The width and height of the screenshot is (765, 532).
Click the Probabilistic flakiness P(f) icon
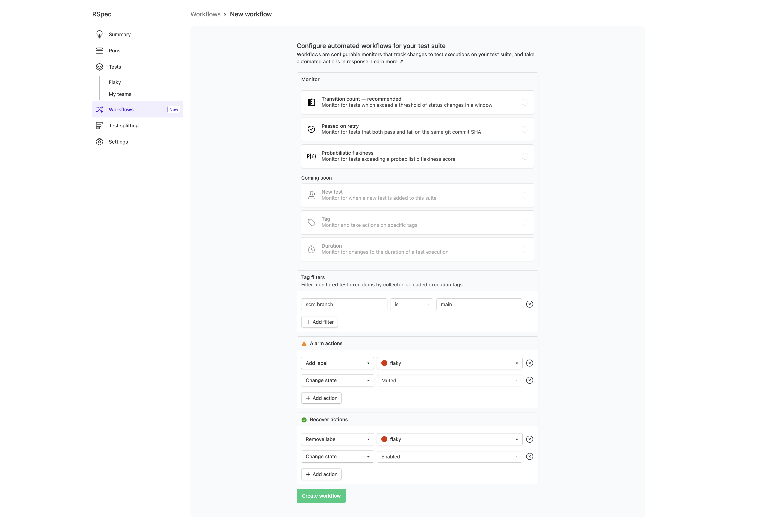coord(311,156)
